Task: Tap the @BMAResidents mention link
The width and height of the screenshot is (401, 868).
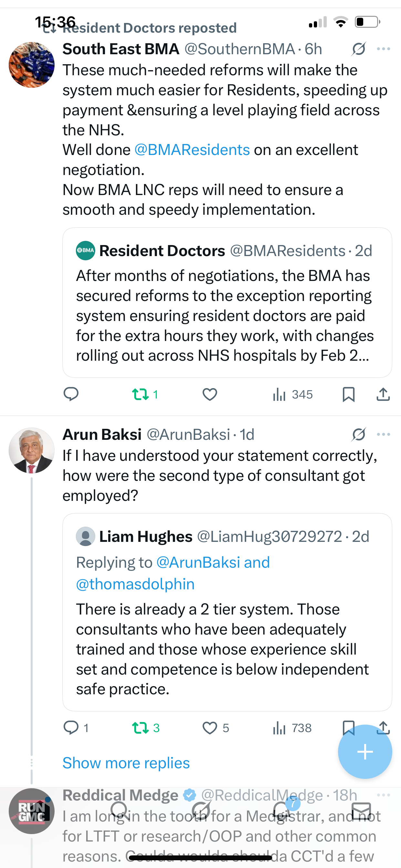Action: pyautogui.click(x=192, y=150)
